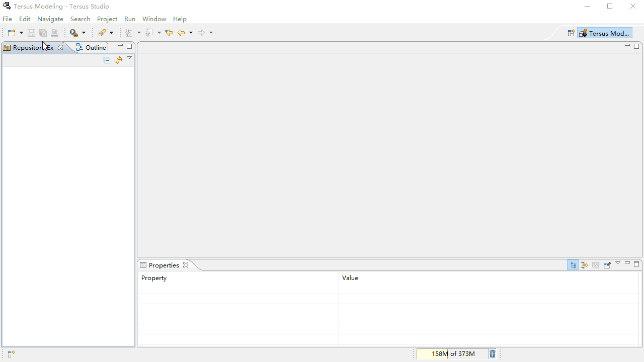Close the Properties tab
Viewport: 644px width, 362px height.
[x=186, y=265]
